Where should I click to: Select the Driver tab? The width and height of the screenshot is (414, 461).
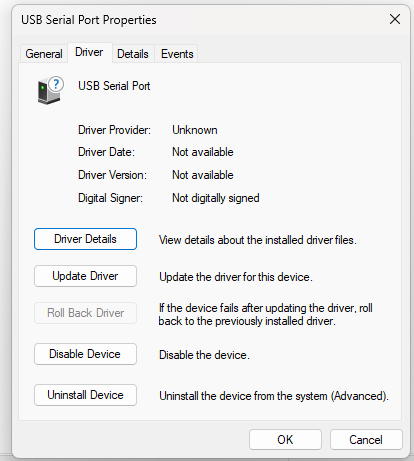(89, 52)
